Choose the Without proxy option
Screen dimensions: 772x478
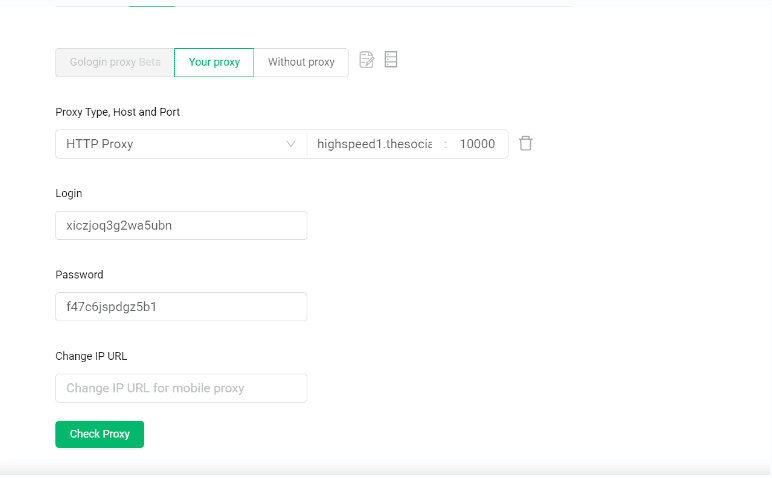point(301,62)
